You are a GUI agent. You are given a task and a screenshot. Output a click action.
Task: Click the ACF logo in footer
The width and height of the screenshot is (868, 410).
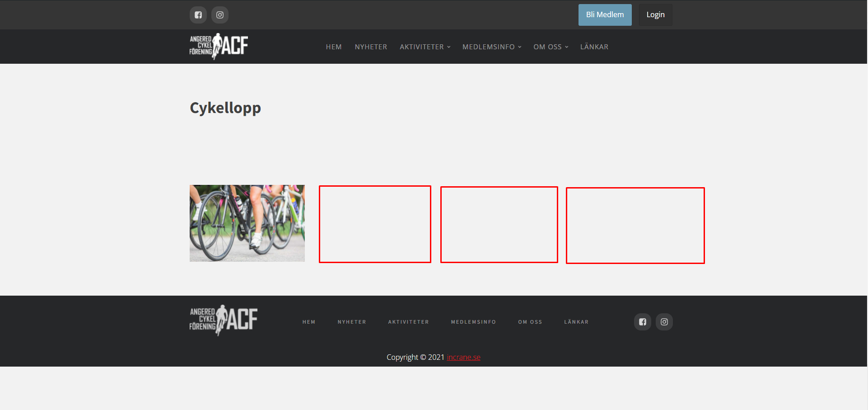224,320
